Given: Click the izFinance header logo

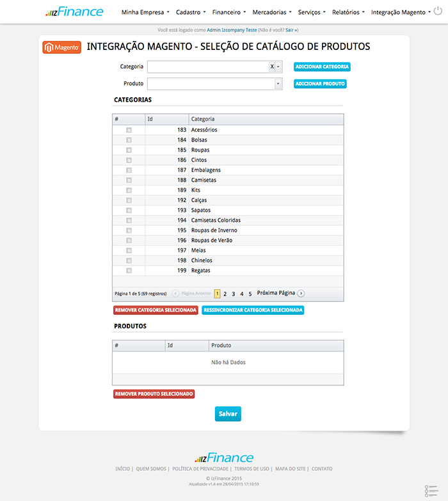Looking at the screenshot, I should coord(74,12).
